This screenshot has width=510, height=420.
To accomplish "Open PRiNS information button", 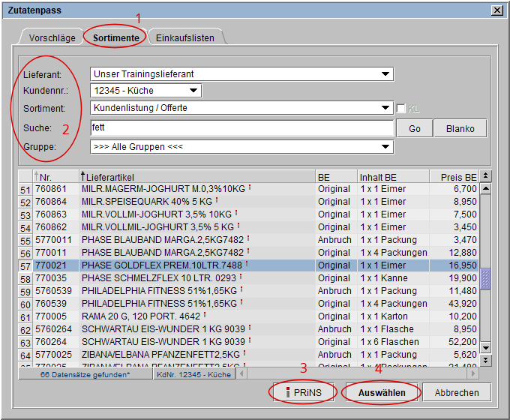I will [302, 392].
